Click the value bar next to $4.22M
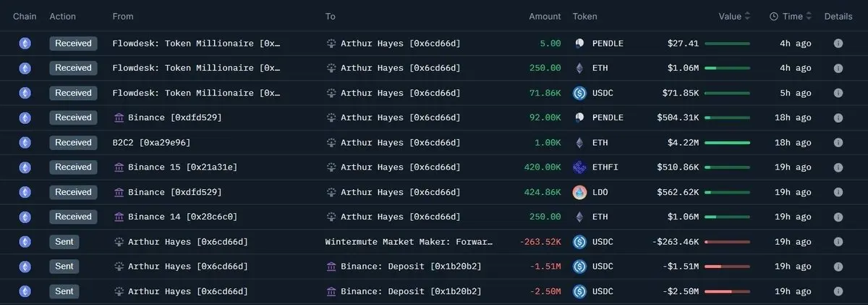Screen dimensions: 868x305 pyautogui.click(x=727, y=143)
